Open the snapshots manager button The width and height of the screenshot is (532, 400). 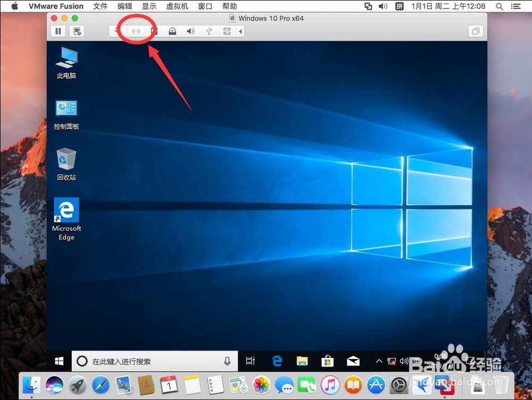tap(77, 31)
